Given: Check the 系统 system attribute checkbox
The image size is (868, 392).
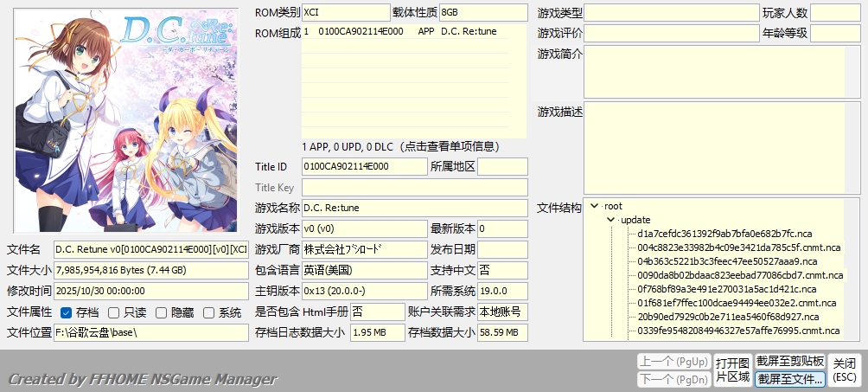Looking at the screenshot, I should (x=208, y=312).
